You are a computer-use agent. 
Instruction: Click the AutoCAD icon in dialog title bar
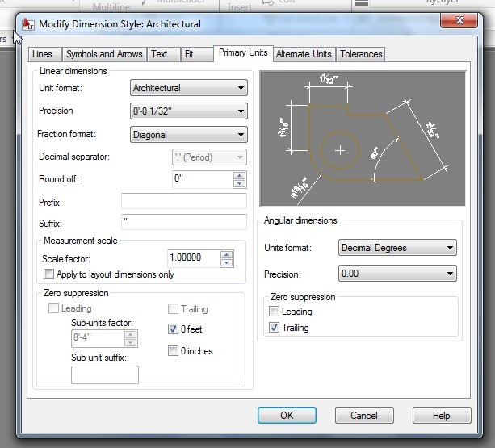pyautogui.click(x=28, y=23)
